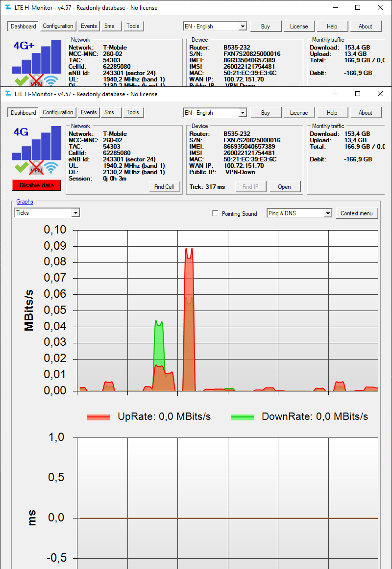Click the About button in front window
Viewport: 392px width, 569px height.
(366, 112)
